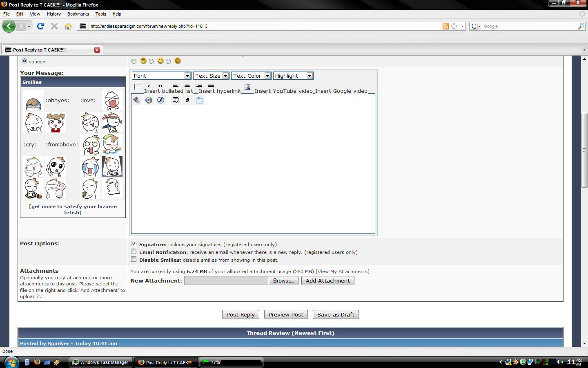588x368 pixels.
Task: Click the Insert image icon in editor toolbar
Action: (247, 87)
